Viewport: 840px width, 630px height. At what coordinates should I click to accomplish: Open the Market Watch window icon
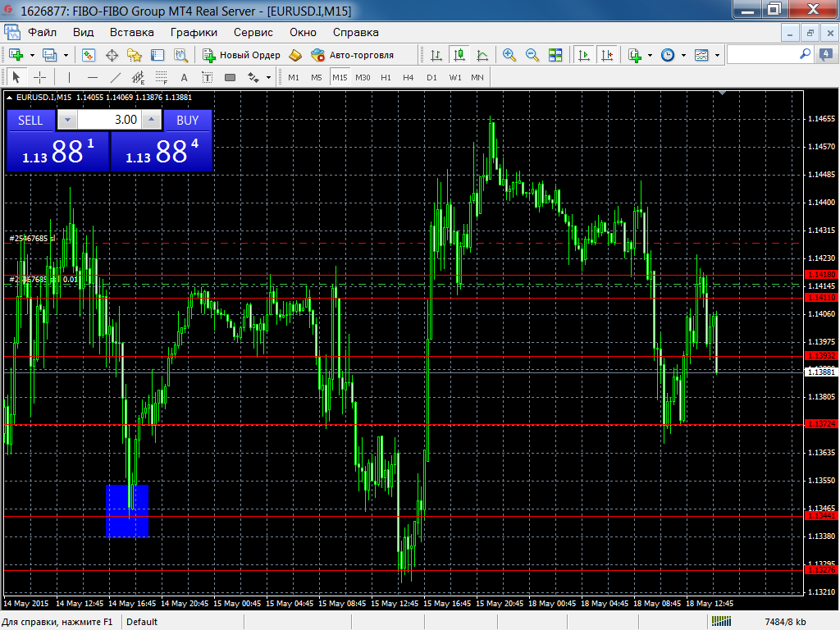click(x=89, y=55)
